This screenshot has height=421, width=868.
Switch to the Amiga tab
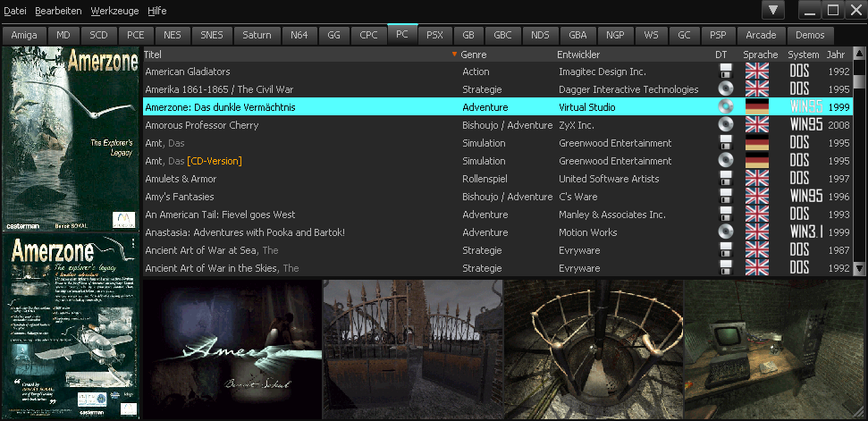pyautogui.click(x=24, y=35)
